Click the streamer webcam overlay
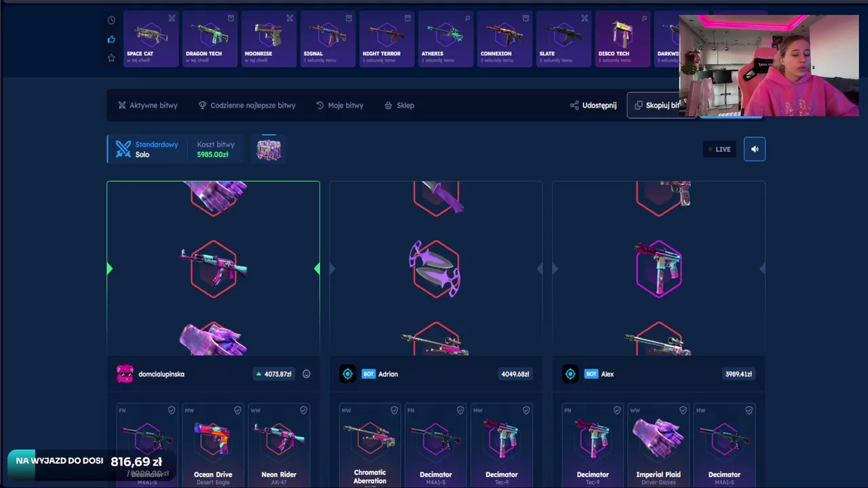The height and width of the screenshot is (488, 868). click(x=769, y=66)
